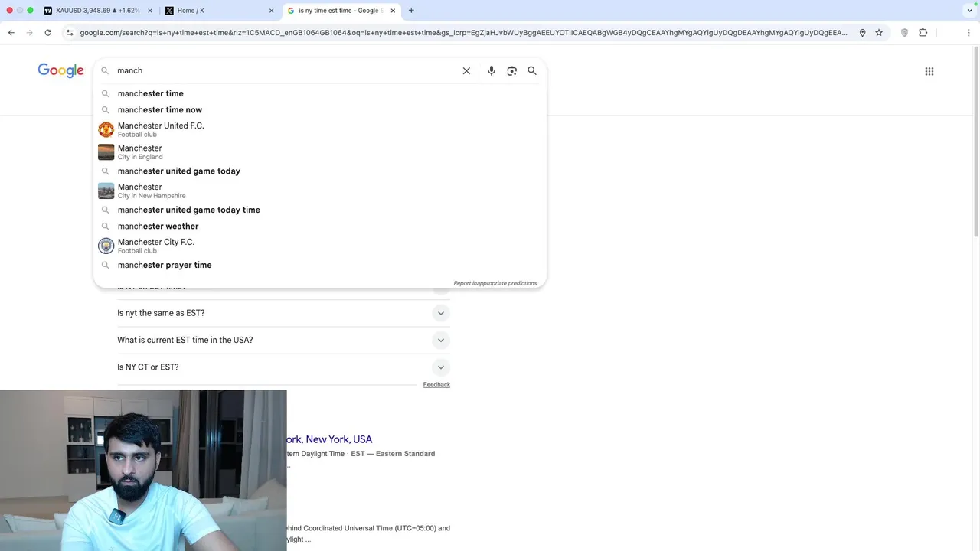Image resolution: width=980 pixels, height=551 pixels.
Task: Select suggestion manchester time now
Action: click(x=320, y=109)
